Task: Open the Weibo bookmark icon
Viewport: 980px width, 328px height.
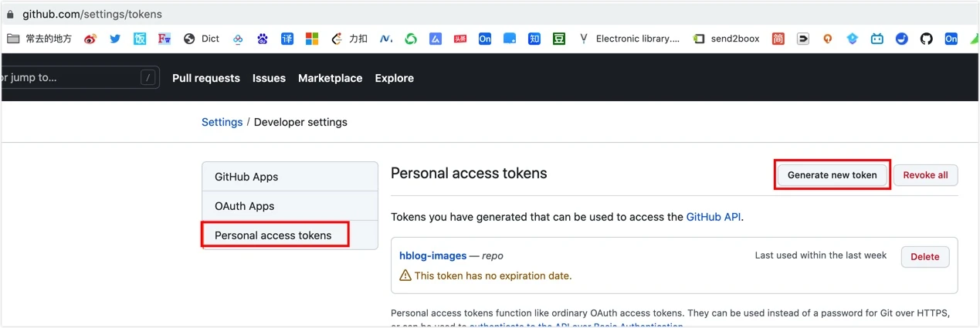Action: (x=90, y=39)
